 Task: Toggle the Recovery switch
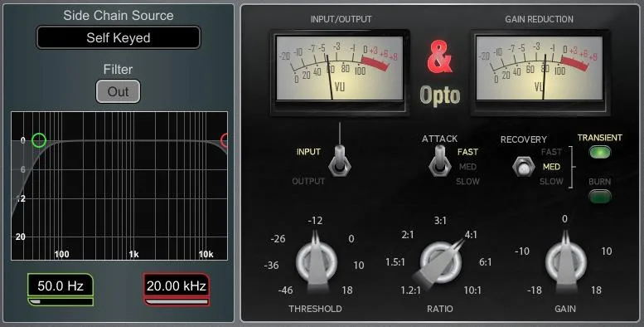(523, 167)
